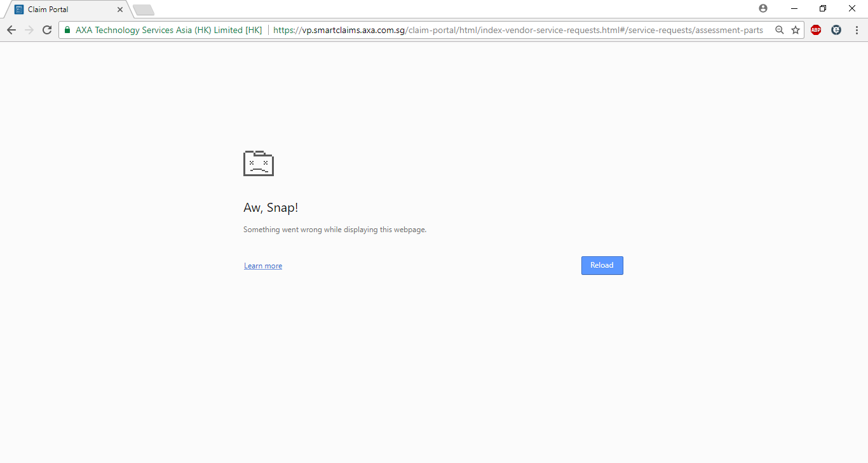This screenshot has width=868, height=463.
Task: Close the Claim Portal tab
Action: click(120, 10)
